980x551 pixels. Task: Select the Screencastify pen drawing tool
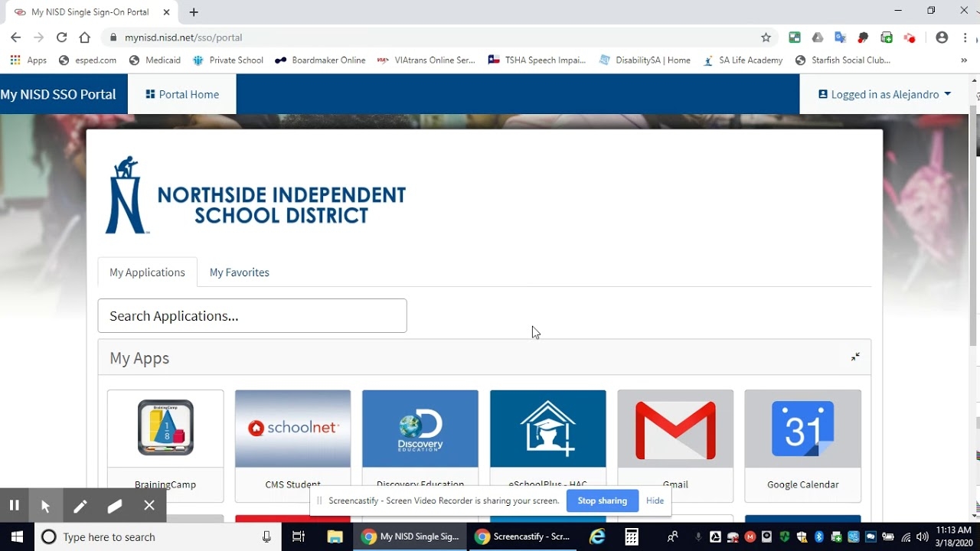(x=80, y=506)
